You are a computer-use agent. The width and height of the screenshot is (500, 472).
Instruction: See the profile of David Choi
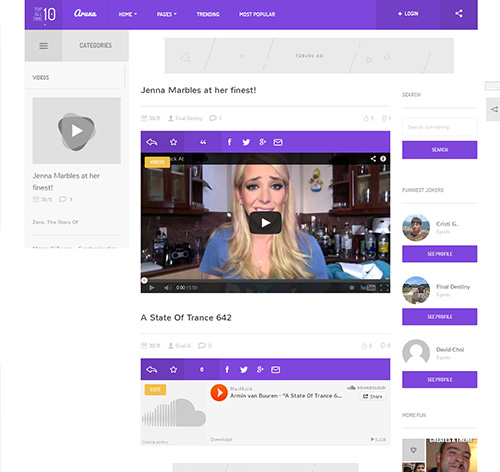point(440,379)
